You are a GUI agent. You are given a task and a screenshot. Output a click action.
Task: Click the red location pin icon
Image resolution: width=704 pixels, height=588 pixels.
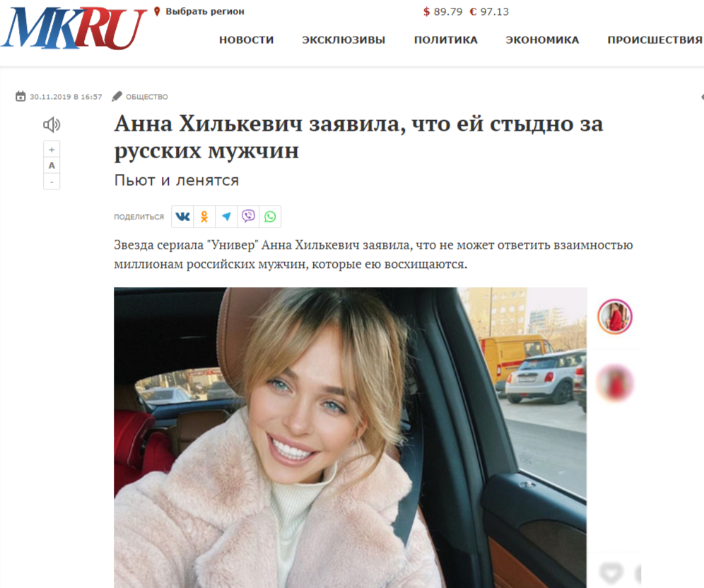[x=157, y=12]
